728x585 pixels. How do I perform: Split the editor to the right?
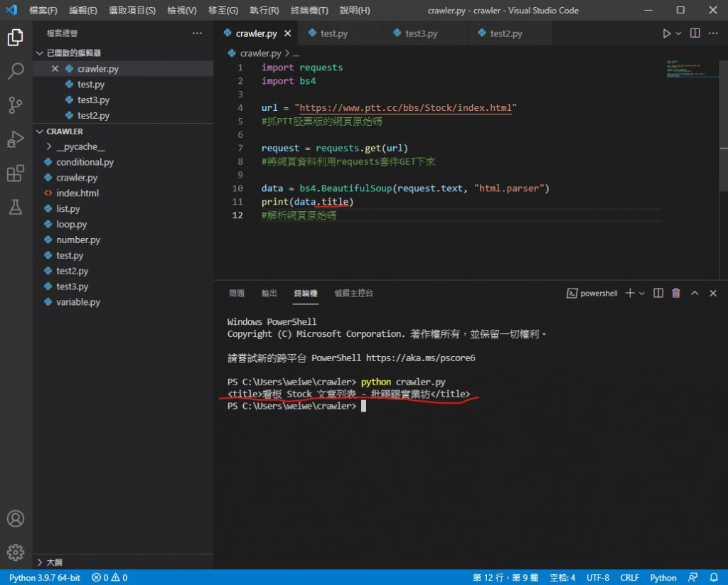[x=695, y=33]
